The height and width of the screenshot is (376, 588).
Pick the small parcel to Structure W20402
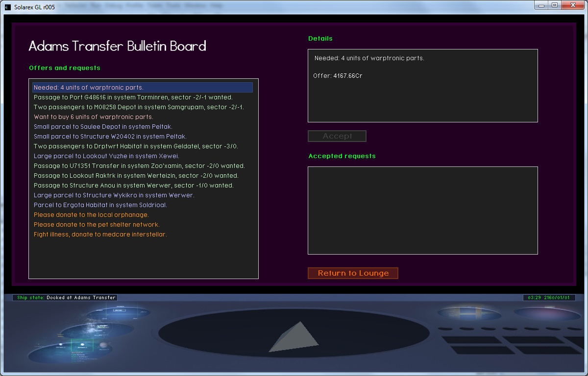pos(110,137)
